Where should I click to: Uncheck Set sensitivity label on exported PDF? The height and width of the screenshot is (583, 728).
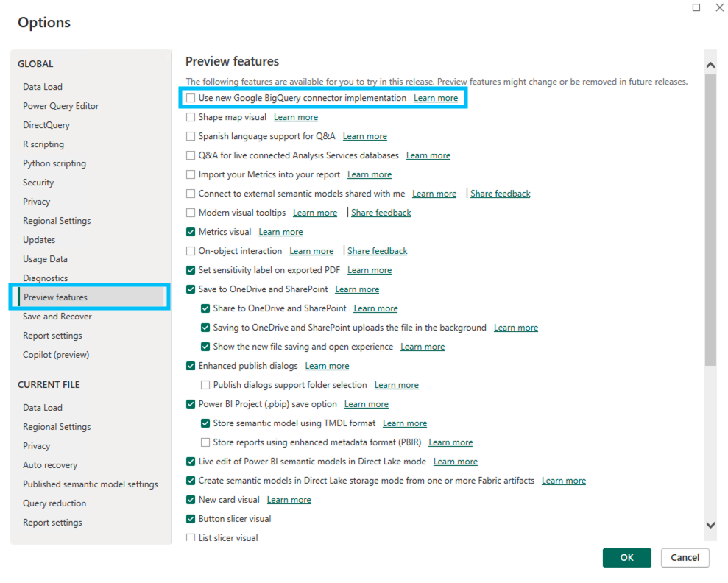click(191, 270)
